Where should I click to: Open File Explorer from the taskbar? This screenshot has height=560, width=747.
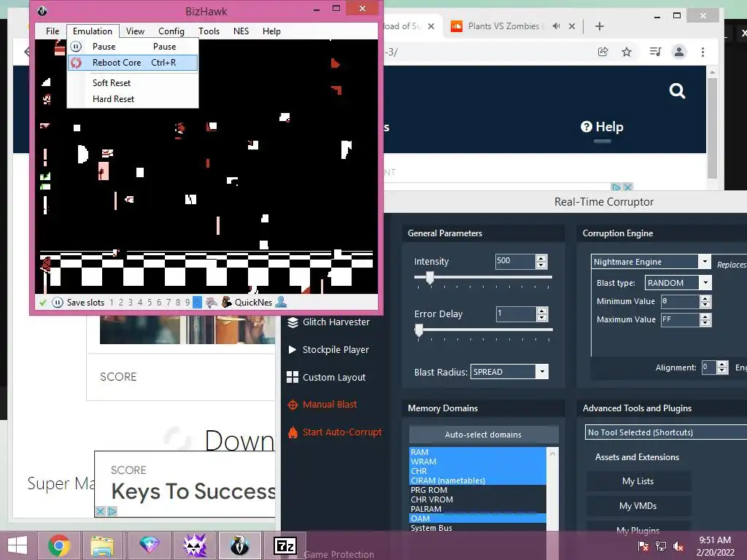point(102,546)
